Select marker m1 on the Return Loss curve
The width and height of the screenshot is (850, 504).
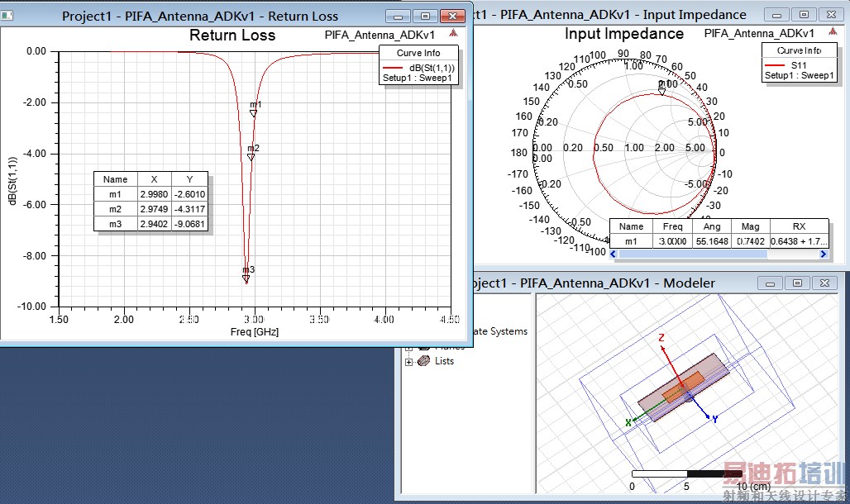[x=254, y=113]
